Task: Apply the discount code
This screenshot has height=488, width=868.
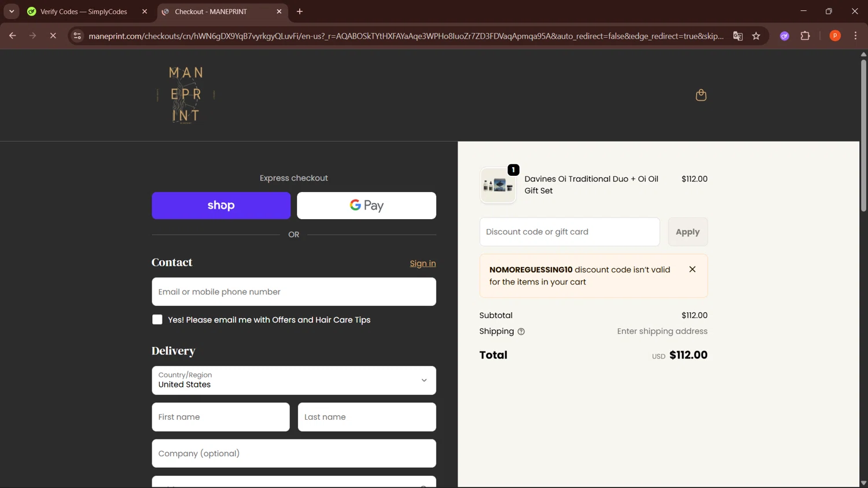Action: [x=687, y=232]
